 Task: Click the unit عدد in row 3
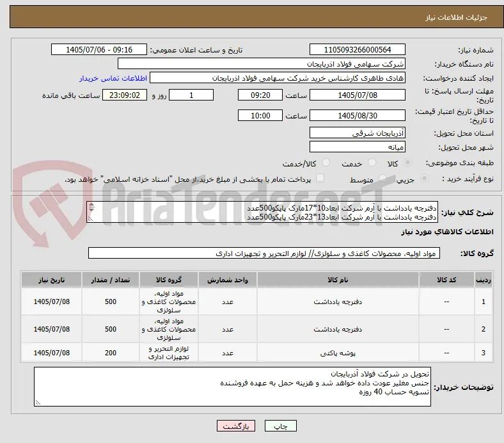pos(228,353)
